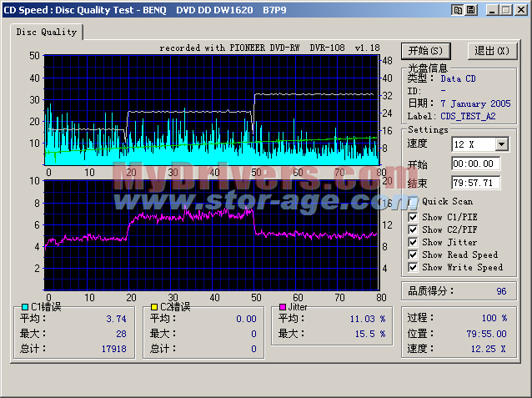Click the cyan C1错误 color swatch
The width and height of the screenshot is (532, 398).
point(25,307)
